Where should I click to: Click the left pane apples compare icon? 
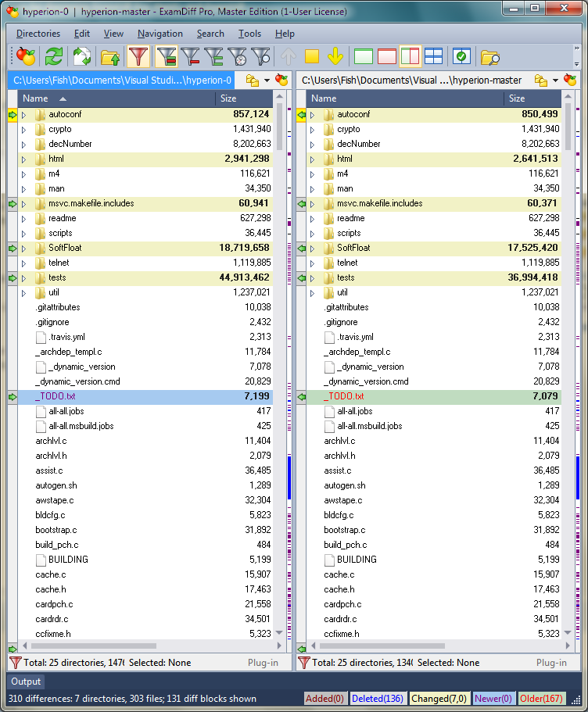[281, 81]
